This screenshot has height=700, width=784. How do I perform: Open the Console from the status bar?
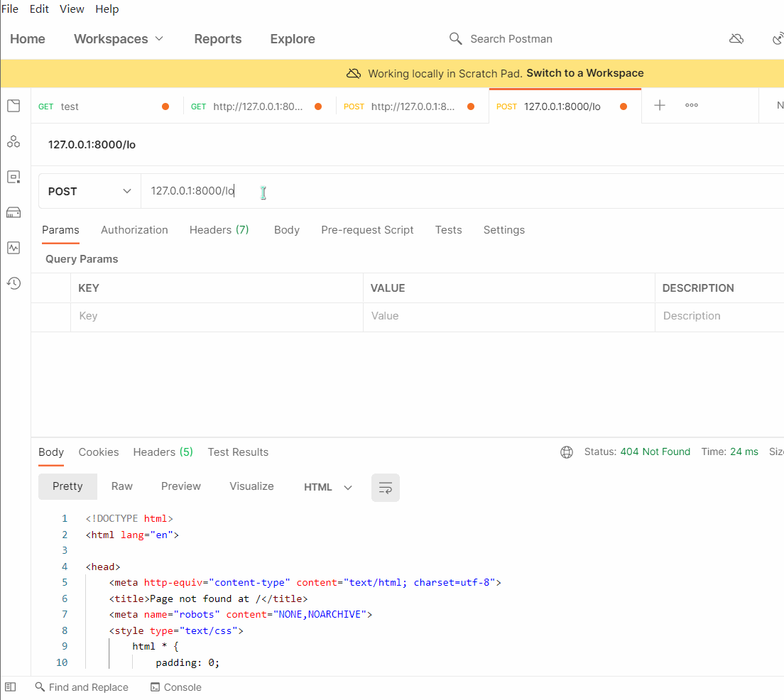176,687
